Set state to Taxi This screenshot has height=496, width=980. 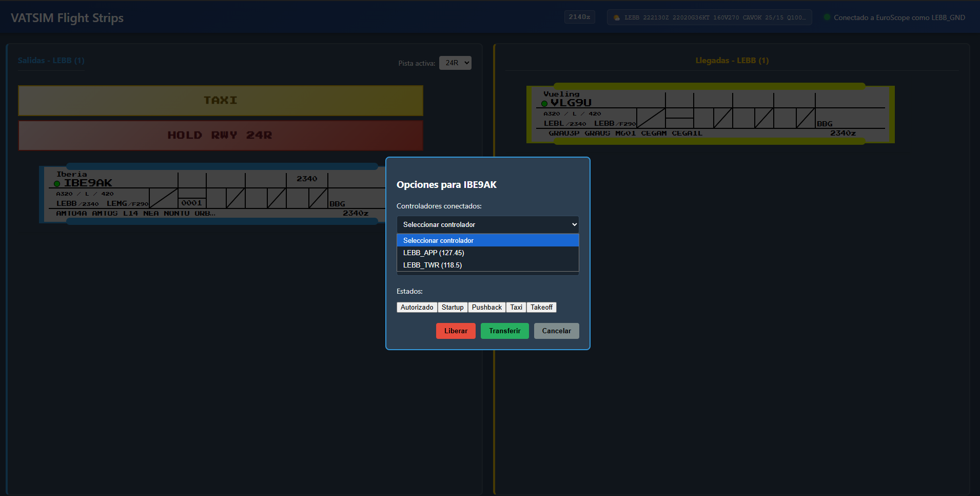516,307
